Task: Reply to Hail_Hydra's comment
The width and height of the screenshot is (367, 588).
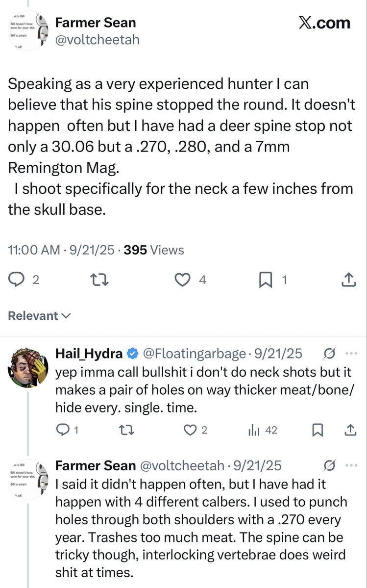Action: click(62, 430)
